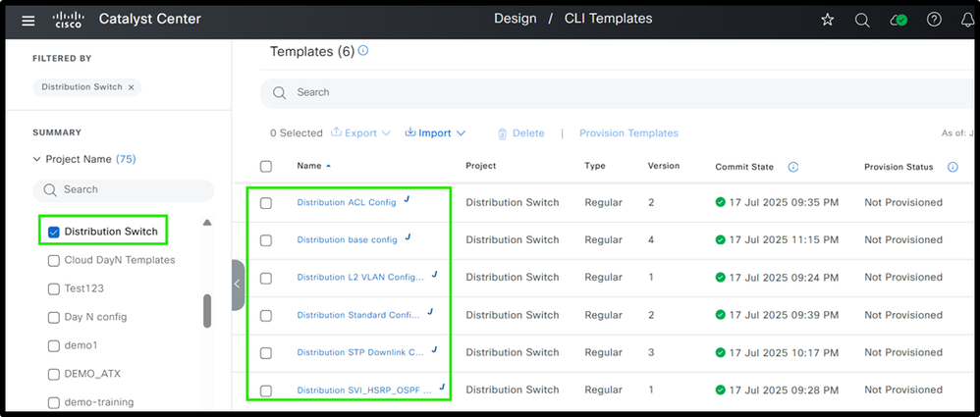The width and height of the screenshot is (980, 417).
Task: Click green commit check for SVI_HSRP_OSPF row
Action: pos(720,390)
